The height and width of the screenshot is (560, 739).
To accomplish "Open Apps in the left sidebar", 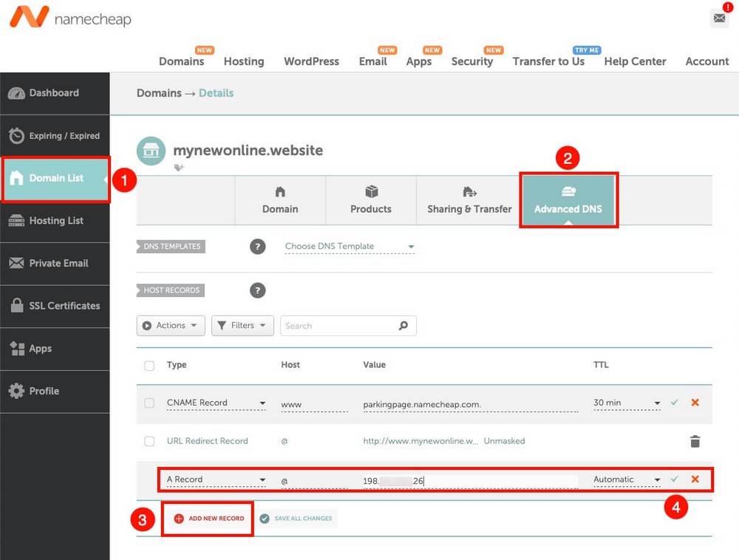I will pyautogui.click(x=55, y=349).
